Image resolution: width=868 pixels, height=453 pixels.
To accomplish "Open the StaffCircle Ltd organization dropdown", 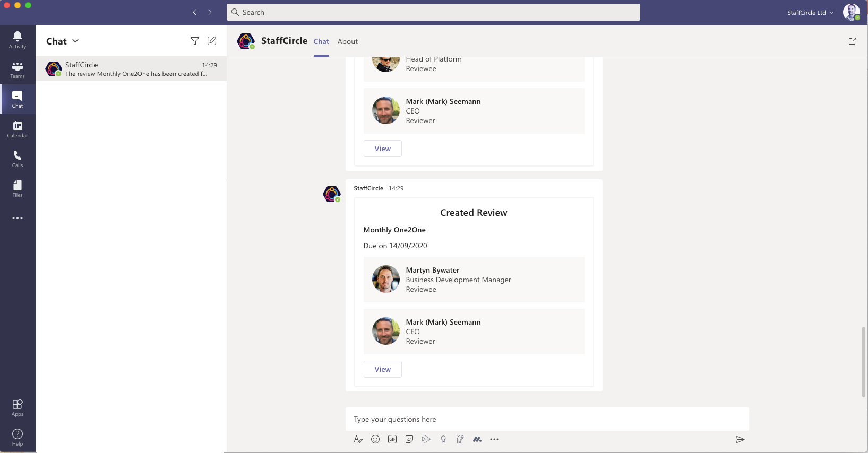I will coord(810,13).
